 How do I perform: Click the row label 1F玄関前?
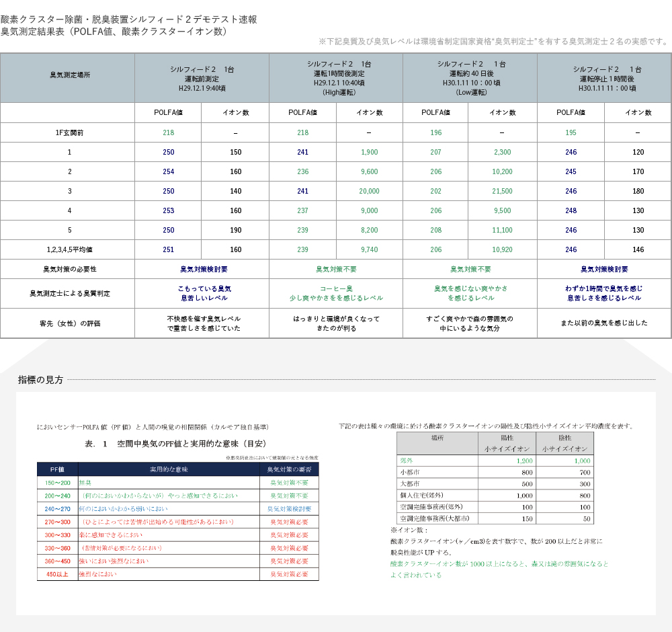point(69,133)
